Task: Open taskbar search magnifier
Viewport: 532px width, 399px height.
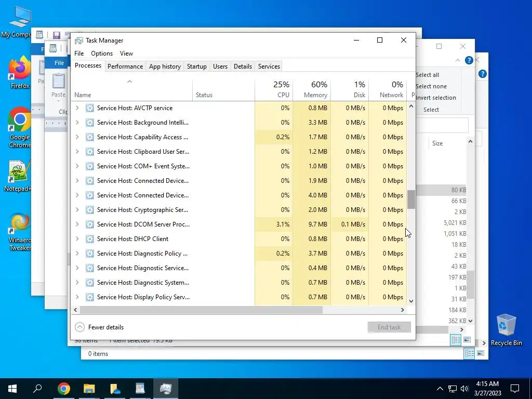Action: (37, 388)
